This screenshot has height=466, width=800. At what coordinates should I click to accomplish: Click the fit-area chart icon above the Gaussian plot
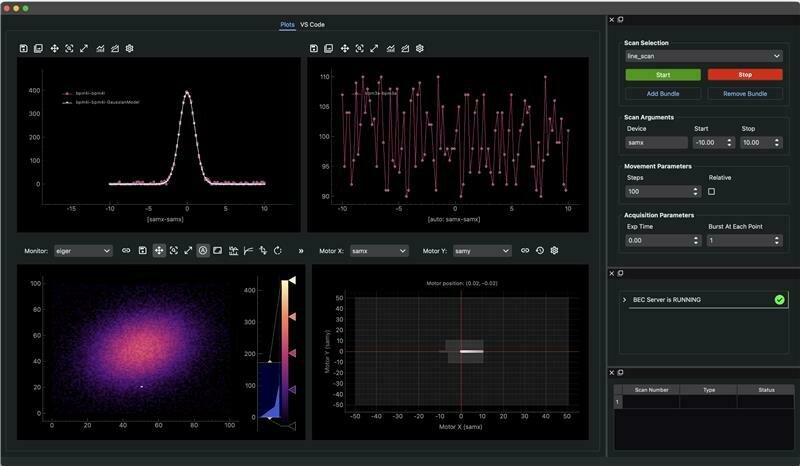115,48
